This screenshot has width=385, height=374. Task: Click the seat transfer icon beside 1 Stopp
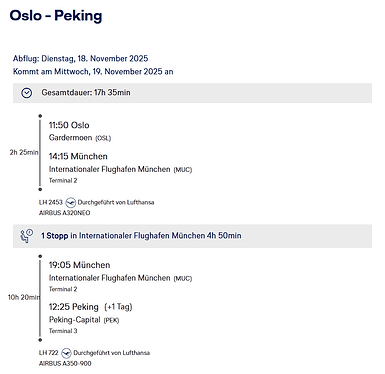click(27, 236)
